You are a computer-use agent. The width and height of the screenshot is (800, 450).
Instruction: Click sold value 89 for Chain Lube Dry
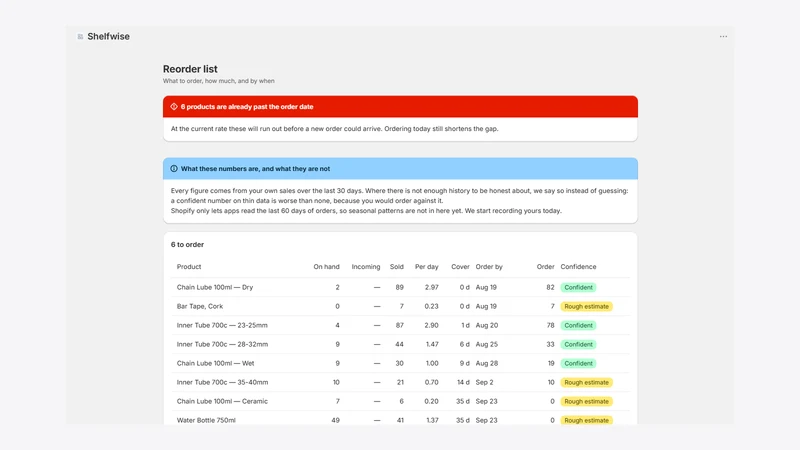399,287
